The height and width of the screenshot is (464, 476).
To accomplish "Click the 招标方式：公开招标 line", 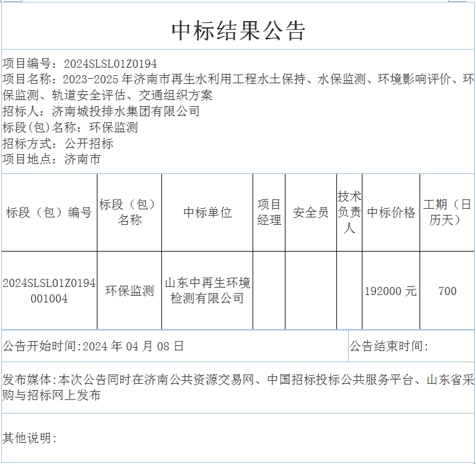I will [58, 143].
